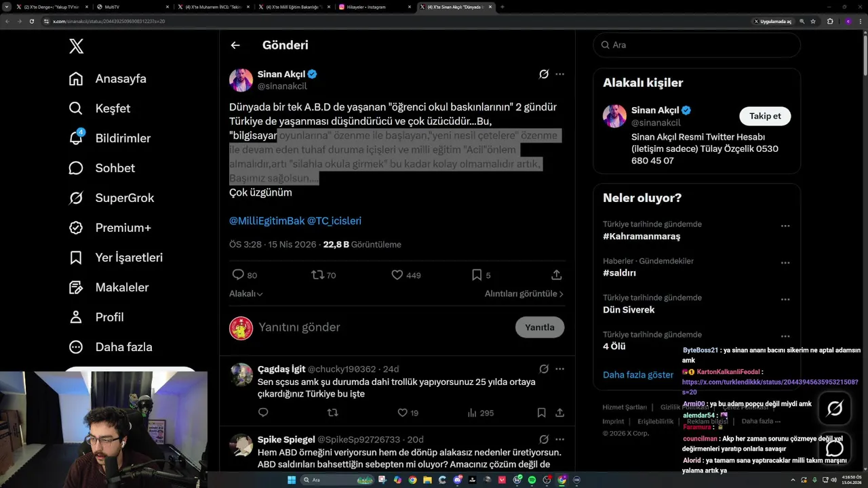
Task: Go to Profil page
Action: [96, 317]
